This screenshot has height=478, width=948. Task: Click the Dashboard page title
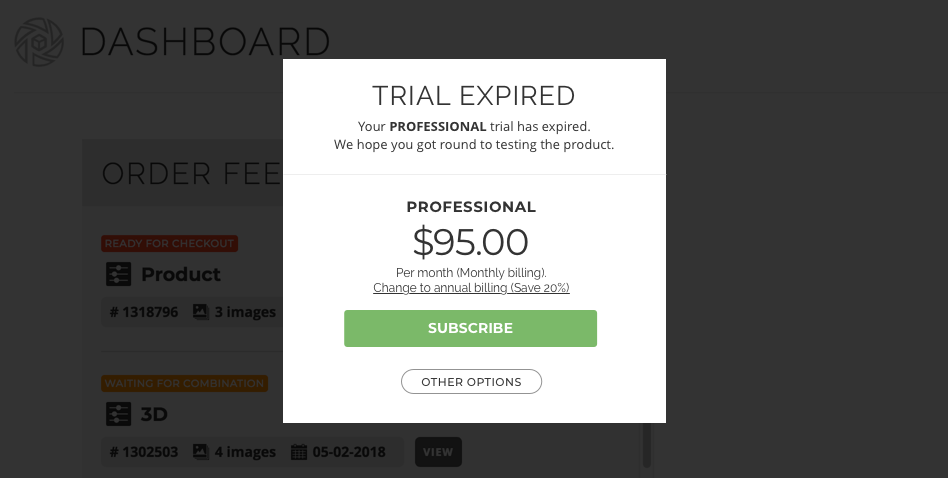(205, 42)
